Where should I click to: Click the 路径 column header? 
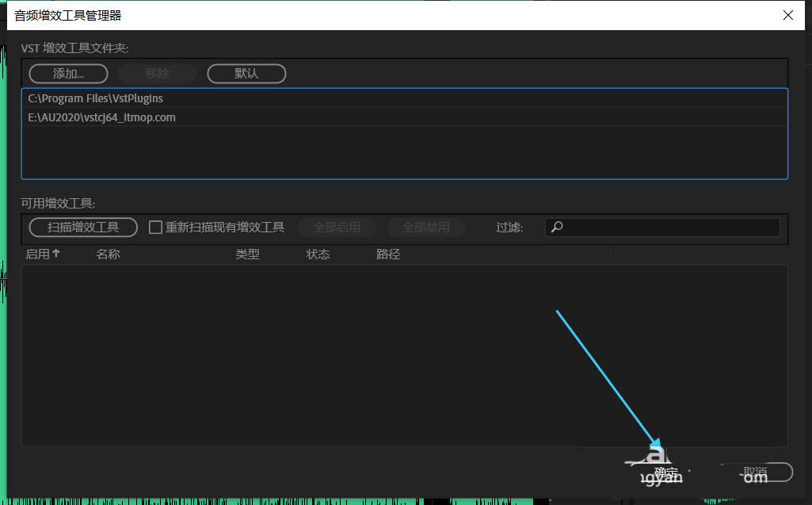point(388,254)
